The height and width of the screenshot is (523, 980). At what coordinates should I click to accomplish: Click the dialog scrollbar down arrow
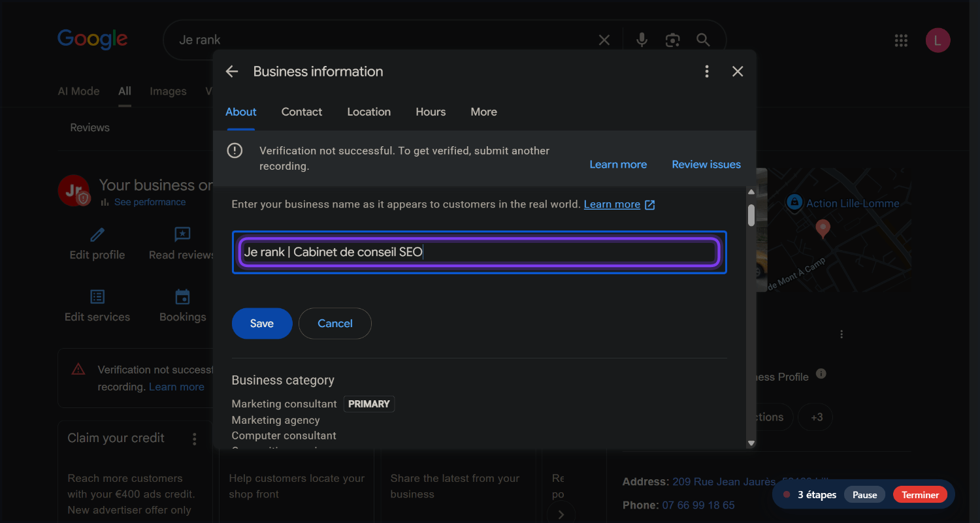coord(751,443)
